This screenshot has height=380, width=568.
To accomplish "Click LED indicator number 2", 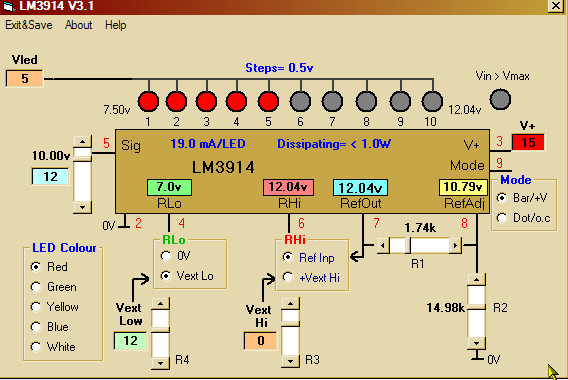I will point(176,101).
